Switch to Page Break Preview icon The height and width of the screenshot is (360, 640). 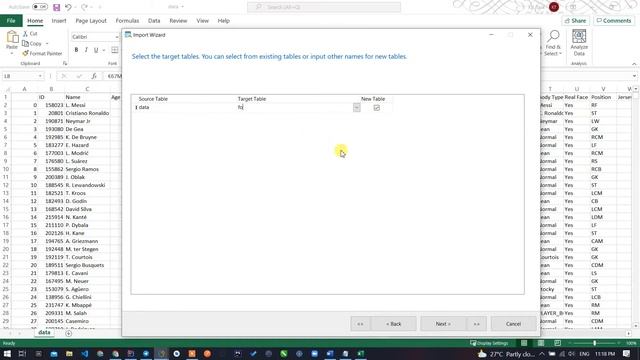pyautogui.click(x=558, y=343)
